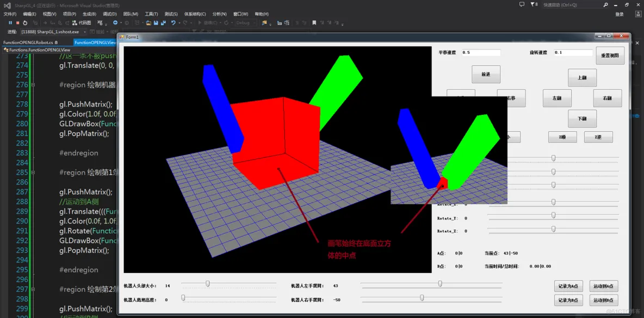This screenshot has width=644, height=318.
Task: Click the Save All icon
Action: click(x=163, y=23)
